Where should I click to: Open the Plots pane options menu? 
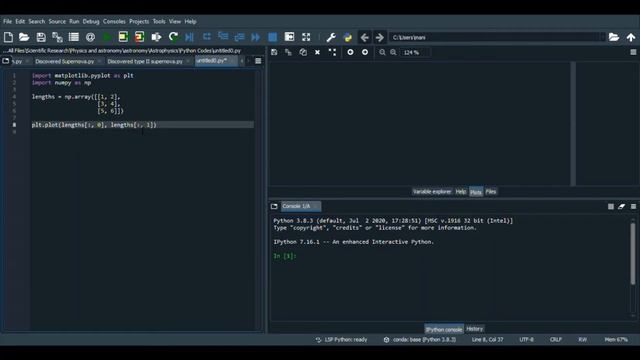click(x=633, y=52)
